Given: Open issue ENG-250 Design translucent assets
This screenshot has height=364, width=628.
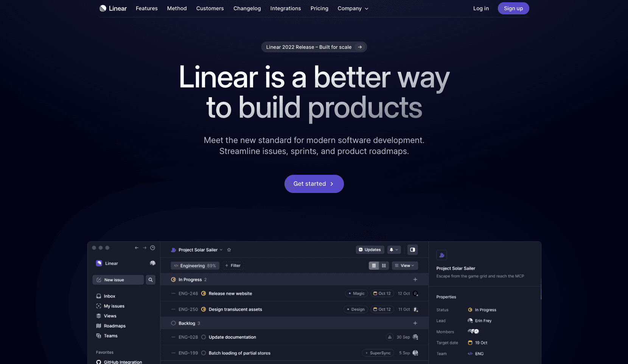Looking at the screenshot, I should pyautogui.click(x=294, y=310).
